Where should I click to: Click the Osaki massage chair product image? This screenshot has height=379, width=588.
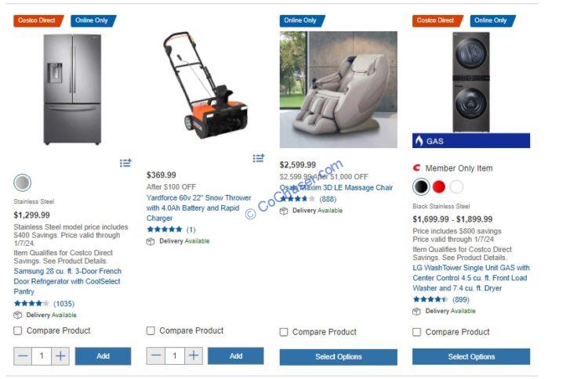338,89
